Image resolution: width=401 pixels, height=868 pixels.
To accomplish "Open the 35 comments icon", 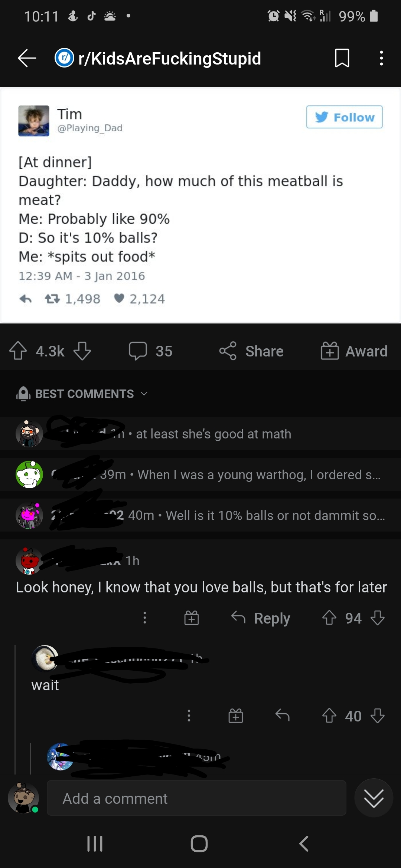I will [x=138, y=351].
